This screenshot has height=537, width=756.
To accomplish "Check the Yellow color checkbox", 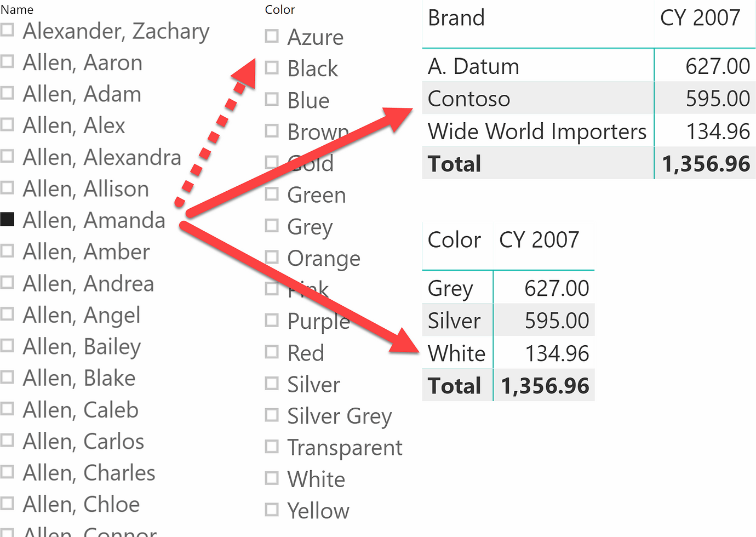I will coord(272,510).
